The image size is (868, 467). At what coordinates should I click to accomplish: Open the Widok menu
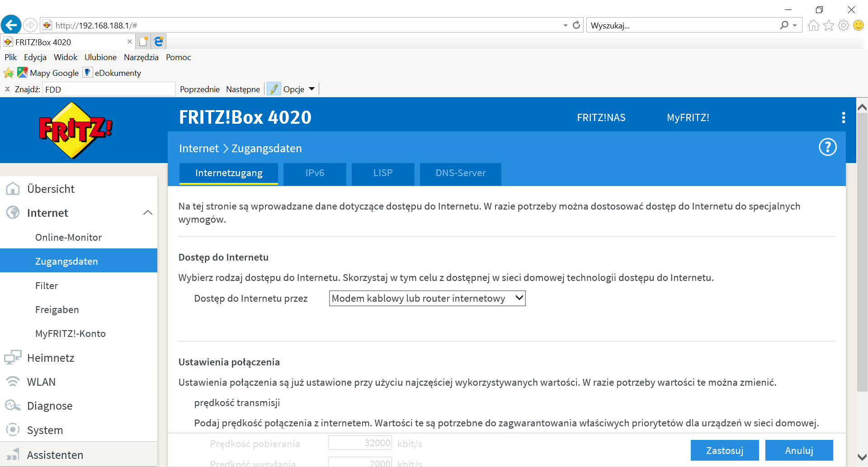pyautogui.click(x=66, y=57)
